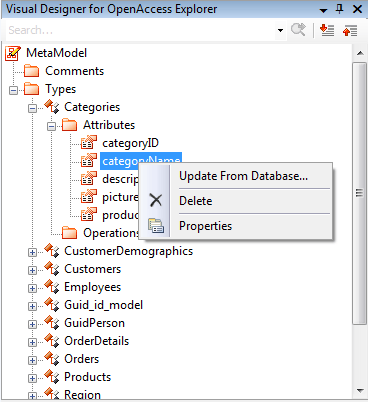Click the expand all nodes toolbar icon
The height and width of the screenshot is (402, 368).
click(x=327, y=30)
